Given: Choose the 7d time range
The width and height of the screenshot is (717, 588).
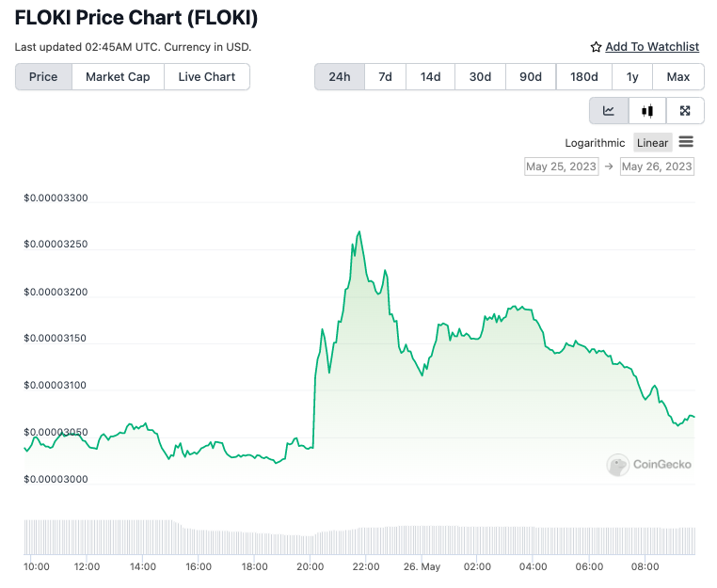Looking at the screenshot, I should [x=385, y=77].
